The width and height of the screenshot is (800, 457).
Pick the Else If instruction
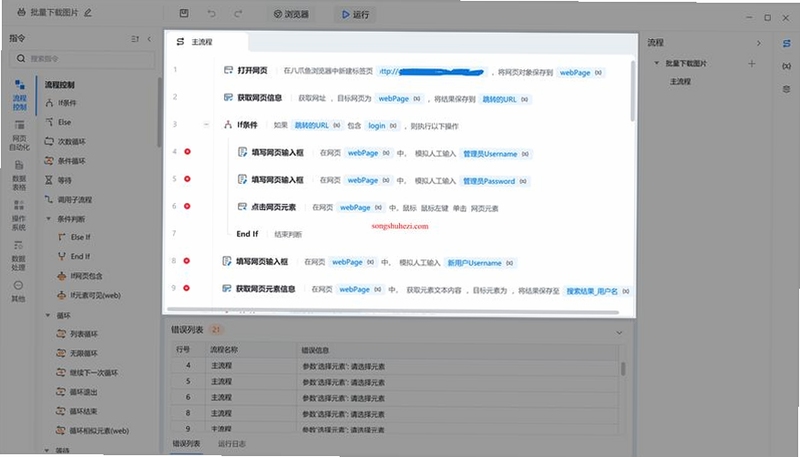click(74, 237)
